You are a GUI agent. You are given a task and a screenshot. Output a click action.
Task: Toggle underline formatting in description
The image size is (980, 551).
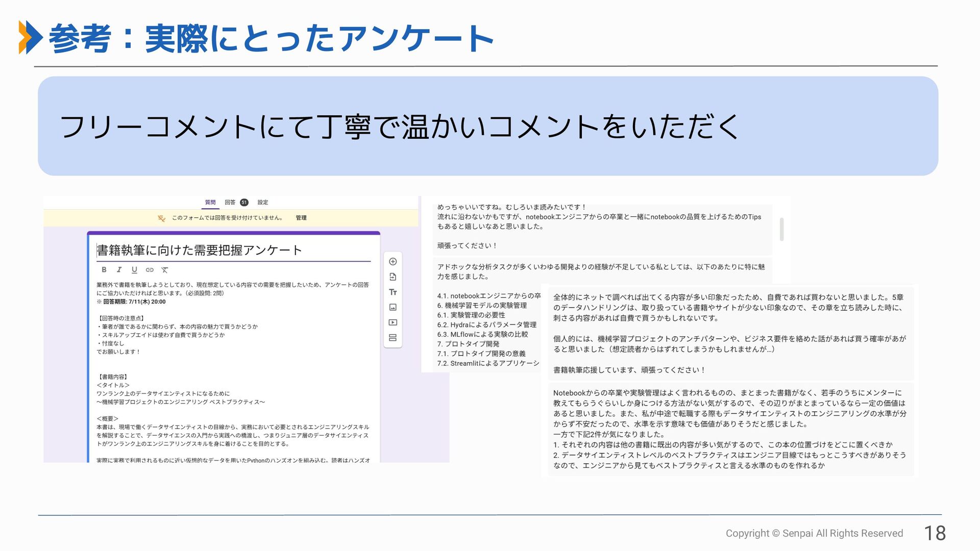(x=134, y=270)
